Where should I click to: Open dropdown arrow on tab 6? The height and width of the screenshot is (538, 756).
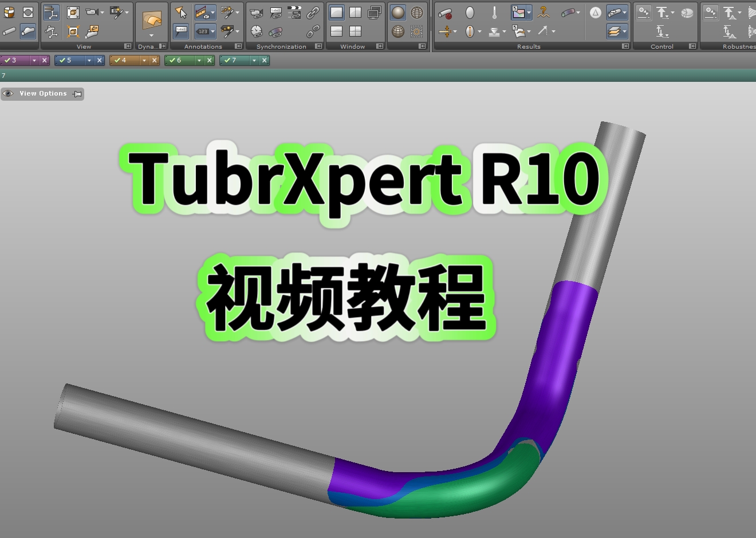[199, 60]
